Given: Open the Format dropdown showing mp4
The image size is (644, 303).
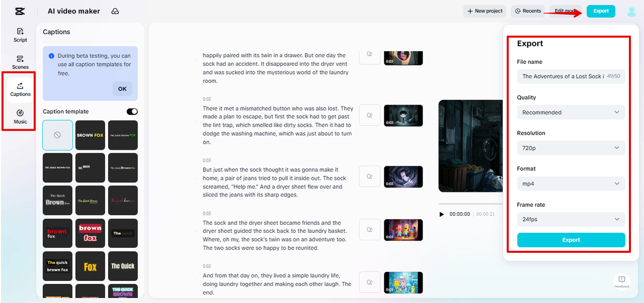Looking at the screenshot, I should tap(571, 183).
